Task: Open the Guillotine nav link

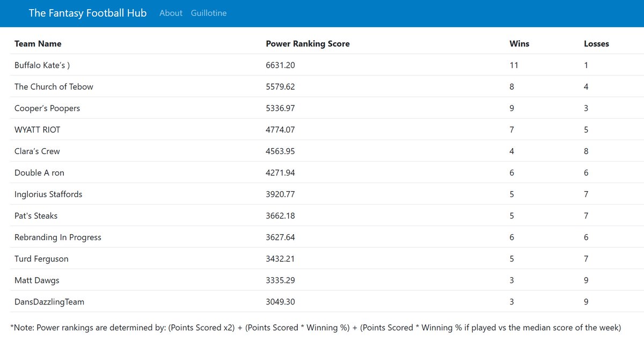Action: 209,13
